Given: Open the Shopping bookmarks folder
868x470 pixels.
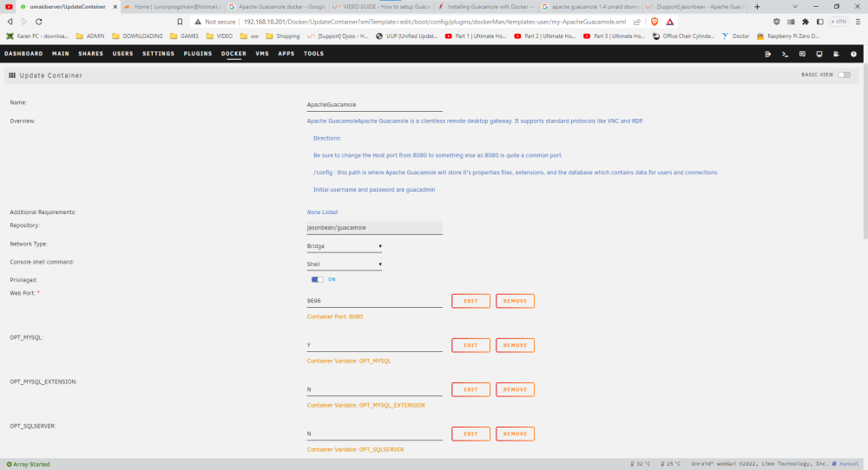Looking at the screenshot, I should pos(282,36).
